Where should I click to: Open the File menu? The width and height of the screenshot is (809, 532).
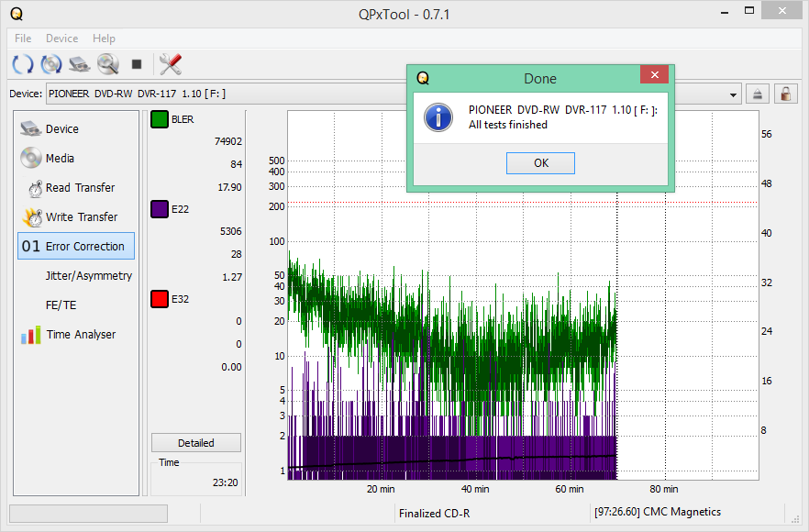pyautogui.click(x=23, y=39)
